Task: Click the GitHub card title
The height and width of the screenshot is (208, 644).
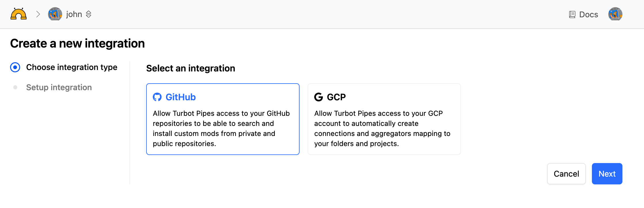Action: (181, 97)
